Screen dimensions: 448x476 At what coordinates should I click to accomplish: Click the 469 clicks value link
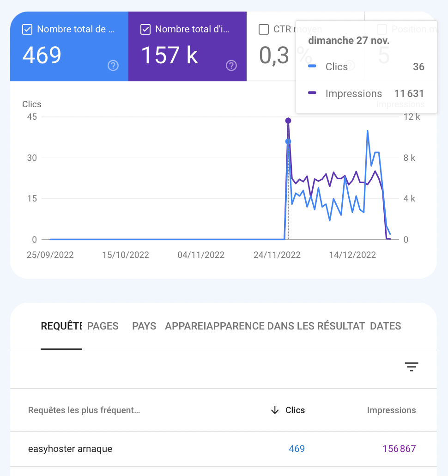[x=297, y=449]
